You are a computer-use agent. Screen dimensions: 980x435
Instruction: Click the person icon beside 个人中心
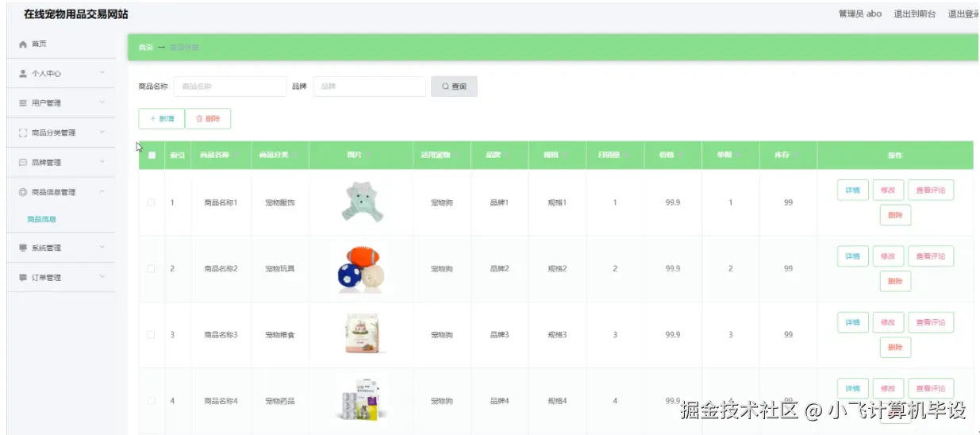point(23,74)
